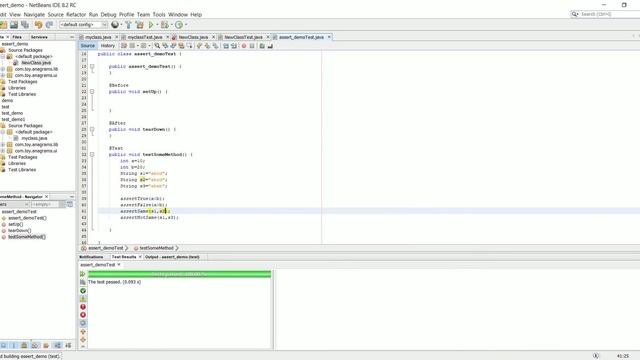
Task: Click the Save All toolbar icon
Action: coord(25,25)
